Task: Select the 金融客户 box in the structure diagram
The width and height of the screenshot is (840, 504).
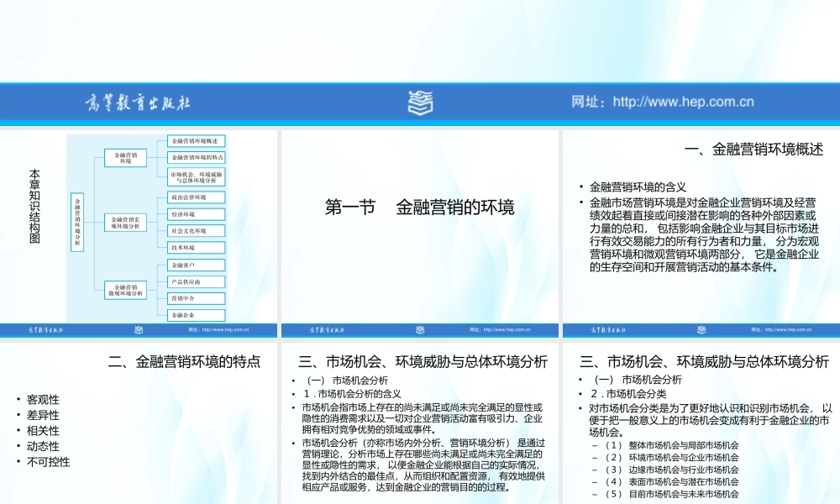Action: click(195, 265)
